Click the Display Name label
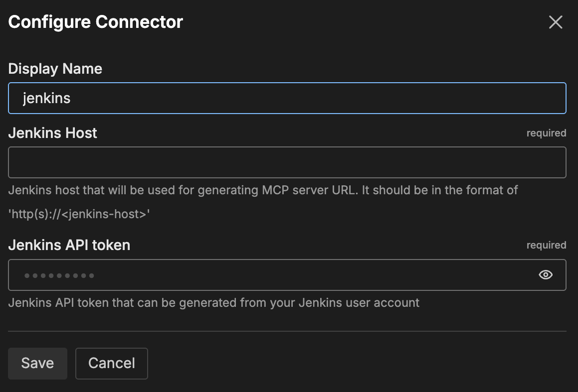 [x=55, y=69]
